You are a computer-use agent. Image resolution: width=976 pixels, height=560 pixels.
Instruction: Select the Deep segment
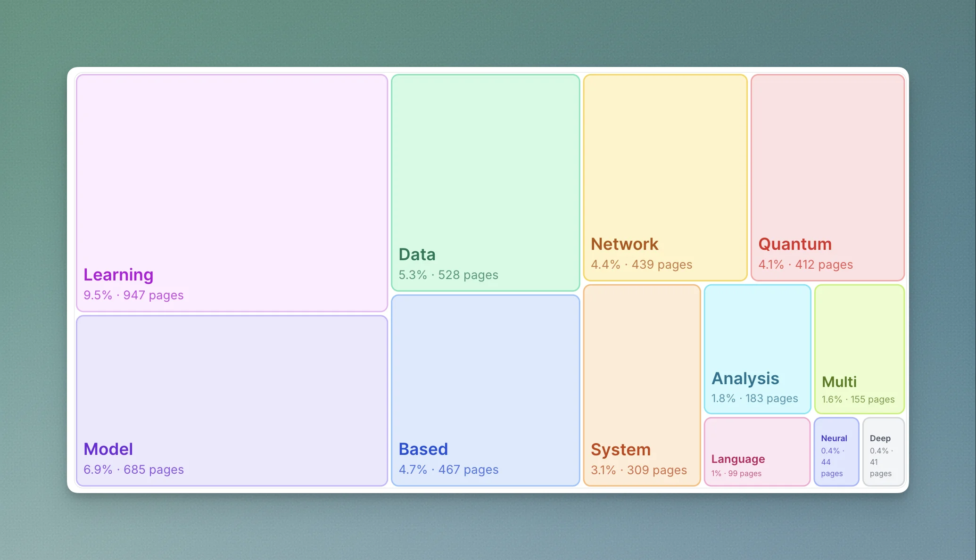pos(883,450)
